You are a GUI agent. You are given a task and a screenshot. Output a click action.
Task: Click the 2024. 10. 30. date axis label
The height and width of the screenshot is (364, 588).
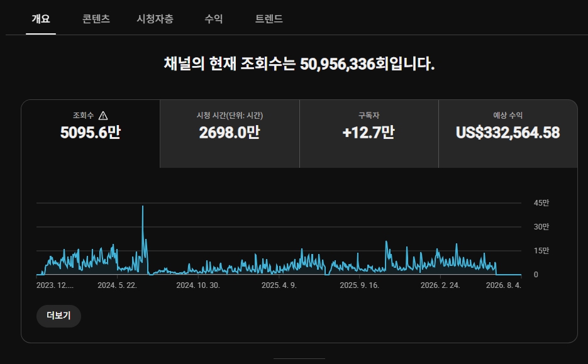[x=198, y=285]
